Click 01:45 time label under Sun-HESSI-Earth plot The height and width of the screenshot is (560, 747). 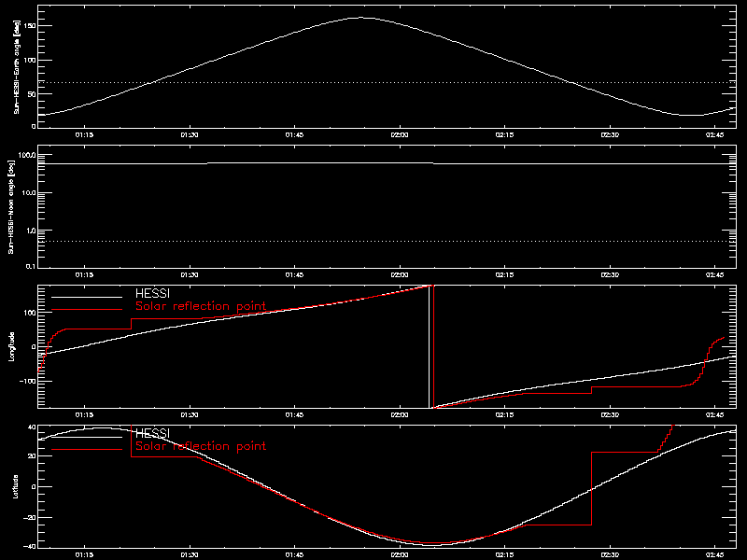(294, 134)
